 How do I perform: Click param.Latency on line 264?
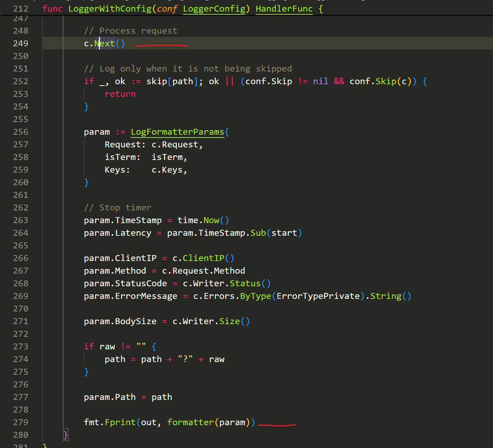point(118,233)
